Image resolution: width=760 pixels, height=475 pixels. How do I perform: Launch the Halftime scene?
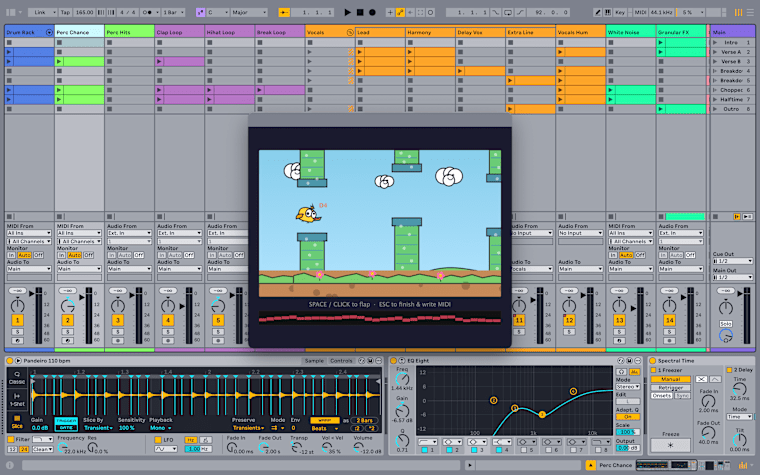coord(714,99)
